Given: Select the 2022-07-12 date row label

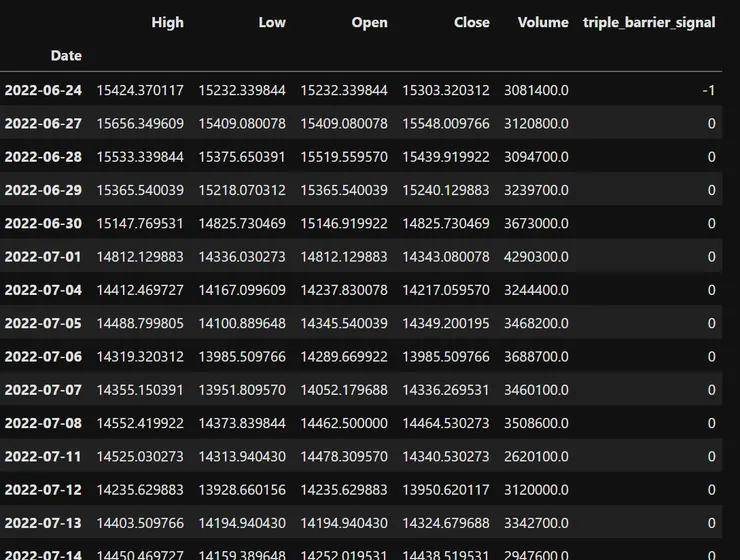Looking at the screenshot, I should pyautogui.click(x=43, y=490).
